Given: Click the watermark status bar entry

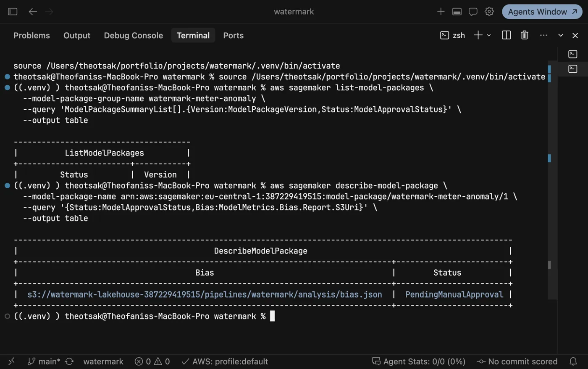Looking at the screenshot, I should click(x=103, y=361).
